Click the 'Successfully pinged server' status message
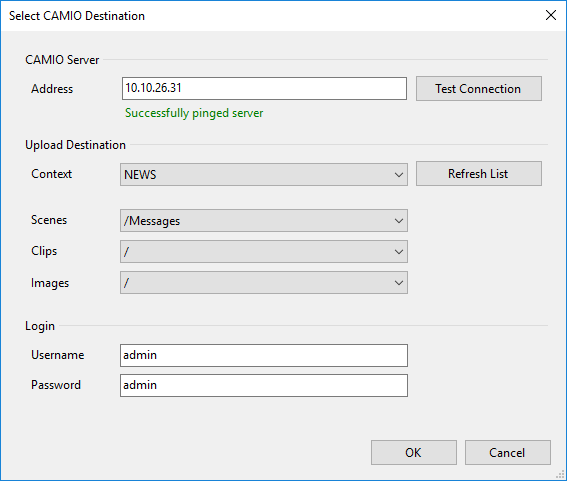 pos(194,113)
